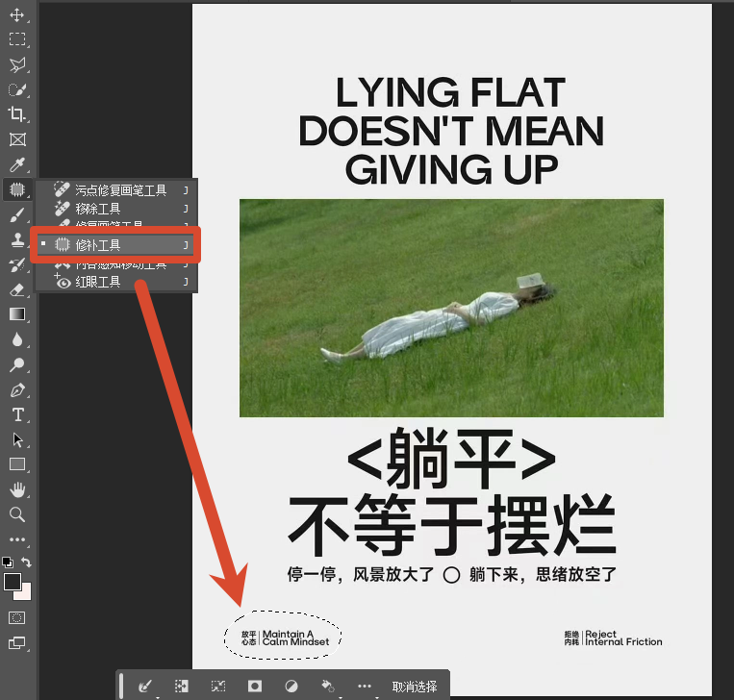Click '停一停，风景放大了' caption text

[x=361, y=574]
